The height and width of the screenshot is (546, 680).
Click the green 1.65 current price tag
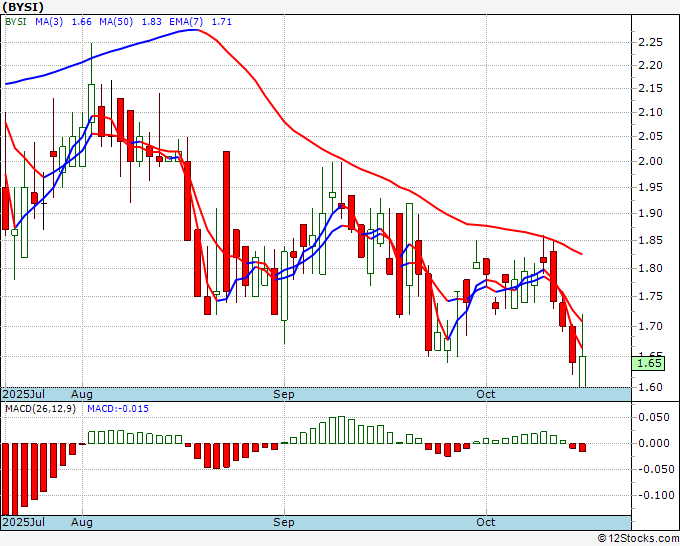(x=648, y=363)
